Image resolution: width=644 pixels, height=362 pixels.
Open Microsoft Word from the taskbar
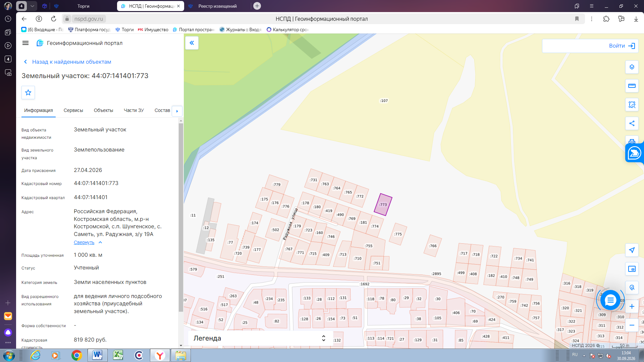click(98, 355)
